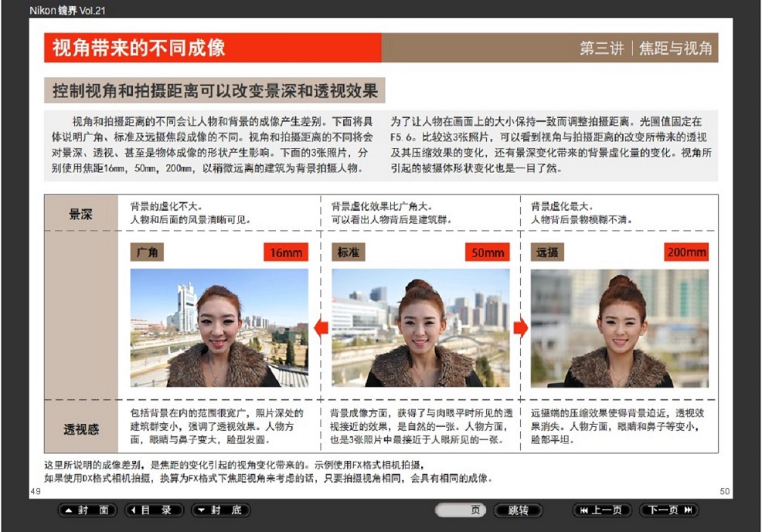This screenshot has width=762, height=532.
Task: Click the 16mm wide-angle sample photo
Action: tap(219, 327)
